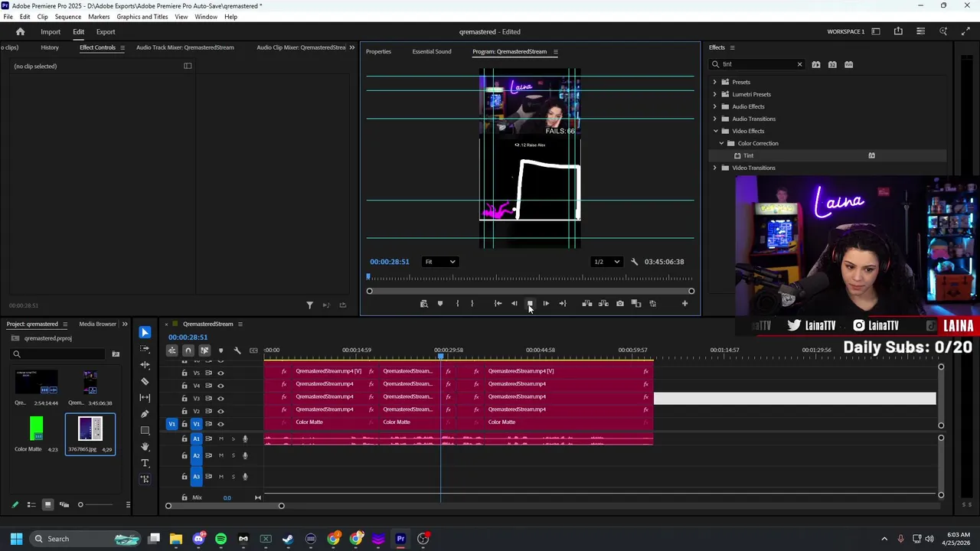Select the Track Select Forward tool
This screenshot has width=980, height=551.
pos(145,348)
